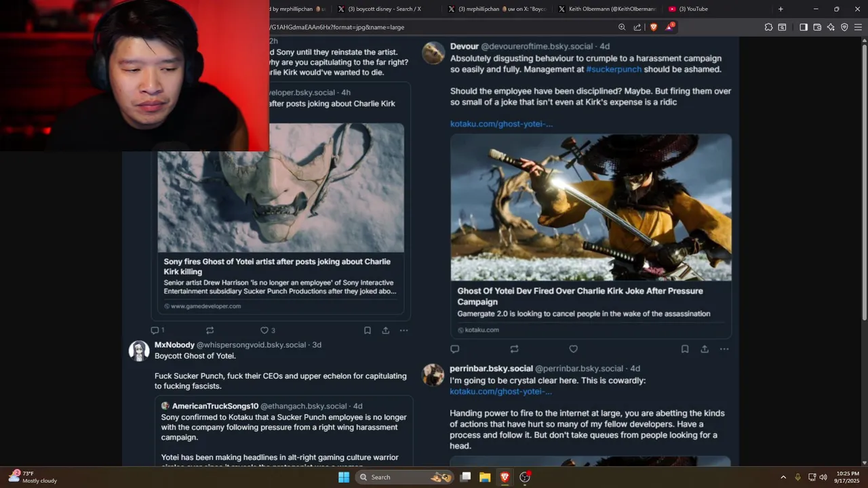Open Devour display name link
The height and width of the screenshot is (488, 868).
[x=465, y=46]
